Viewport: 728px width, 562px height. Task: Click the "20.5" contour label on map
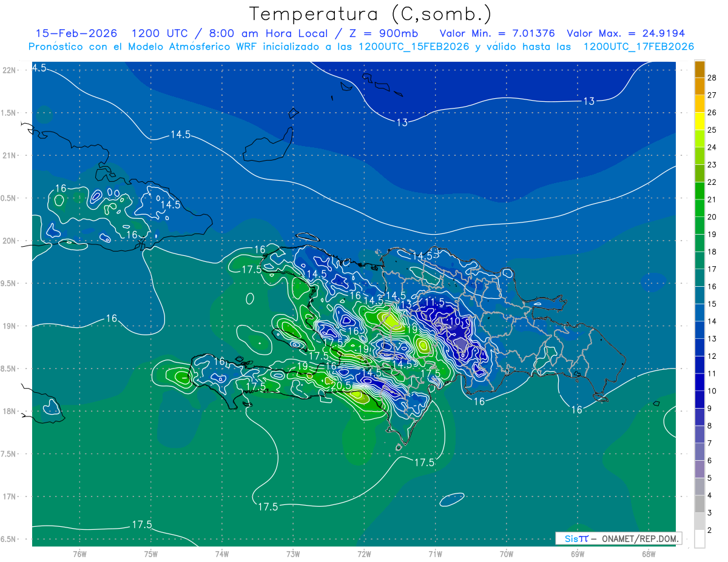click(341, 386)
